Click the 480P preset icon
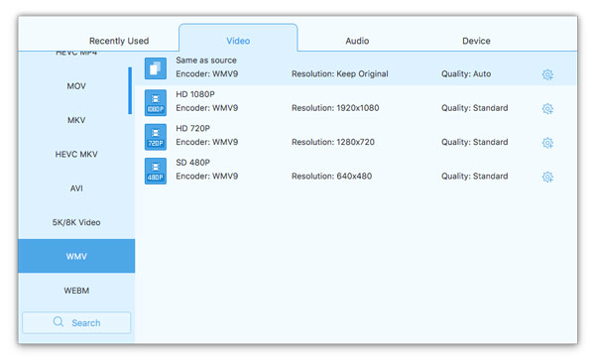The image size is (595, 364). (156, 171)
